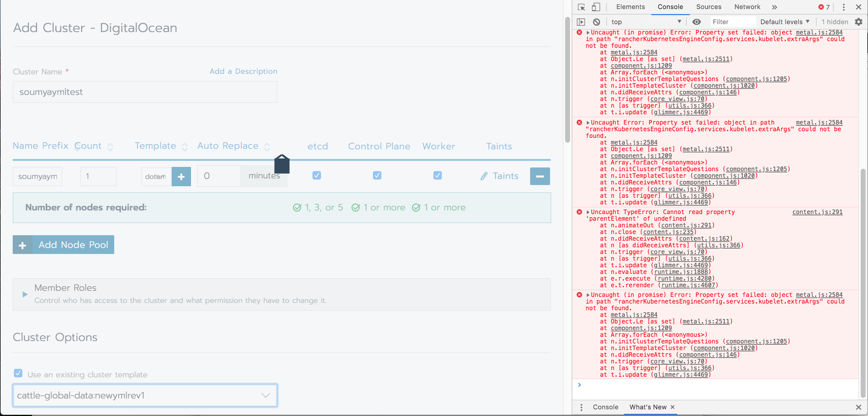Click the Add Node Pool button
The width and height of the screenshot is (868, 416).
pos(63,245)
